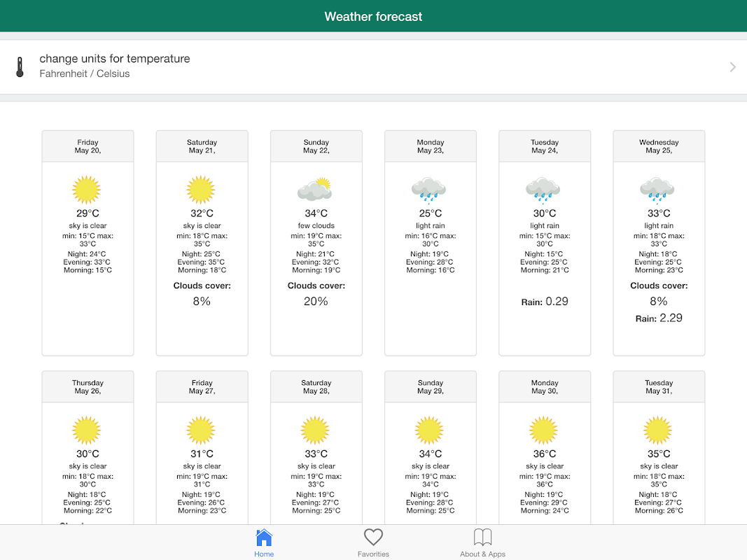Click the 35°C temperature on Tuesday May 31
This screenshot has height=560, width=747.
tap(659, 454)
